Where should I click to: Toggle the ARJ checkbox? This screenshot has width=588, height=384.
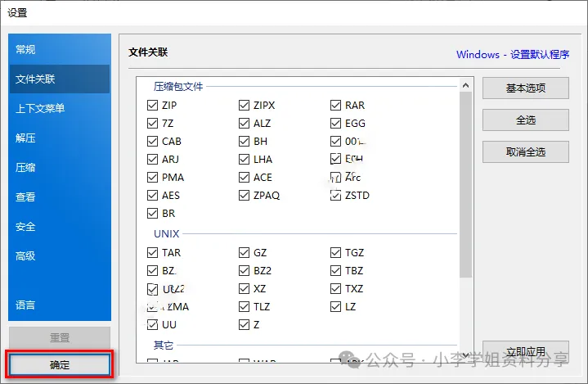pyautogui.click(x=152, y=159)
